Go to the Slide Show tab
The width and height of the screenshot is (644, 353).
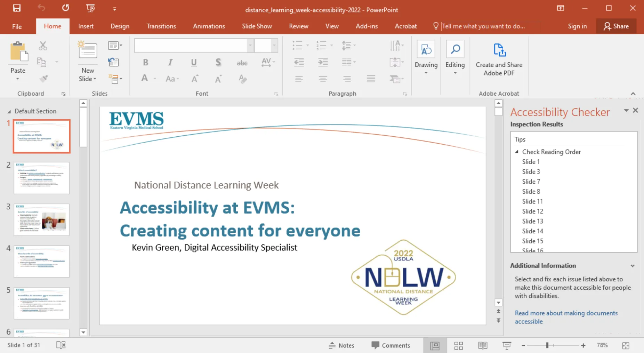pos(257,26)
